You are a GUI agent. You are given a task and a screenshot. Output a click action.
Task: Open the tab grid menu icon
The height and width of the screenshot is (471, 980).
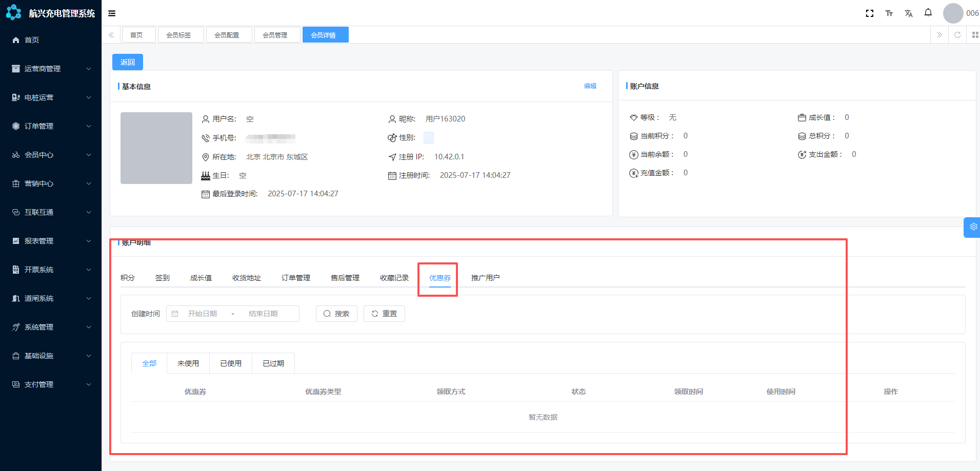(975, 35)
